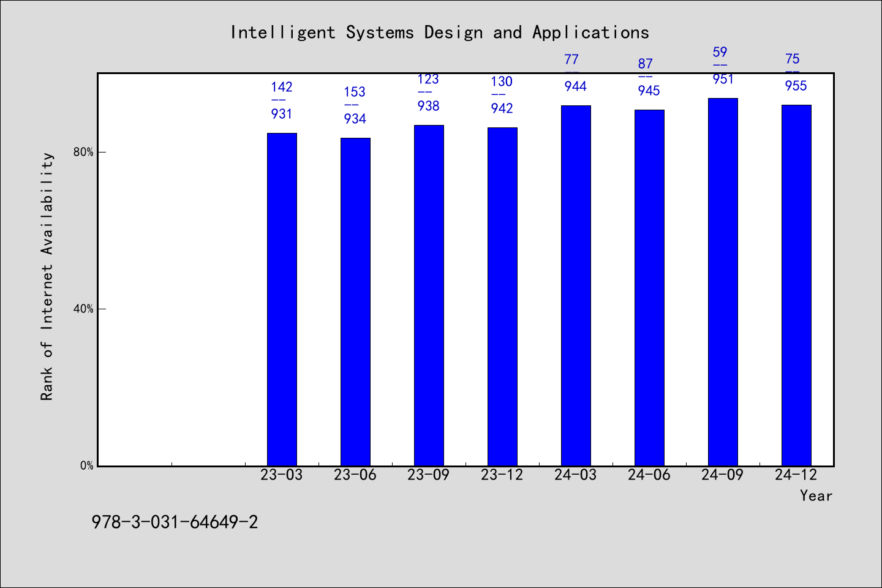Click the blue bar for 24-06

tap(649, 288)
